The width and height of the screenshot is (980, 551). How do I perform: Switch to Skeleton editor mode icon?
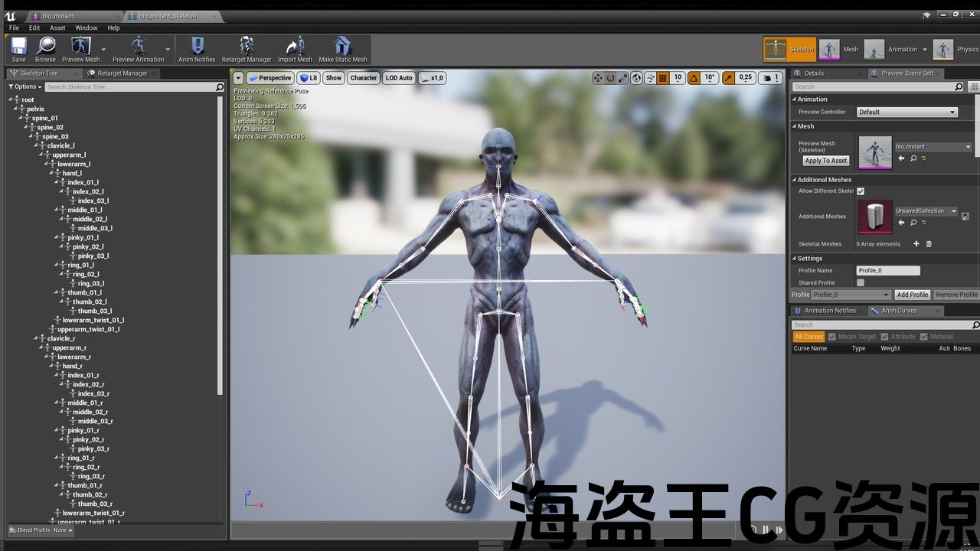pyautogui.click(x=776, y=50)
